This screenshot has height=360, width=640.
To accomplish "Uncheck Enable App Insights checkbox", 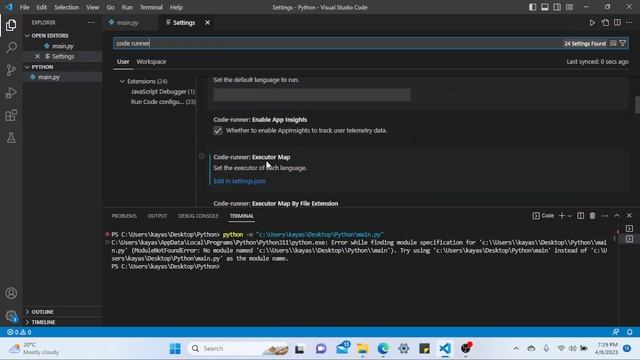I will coord(218,131).
